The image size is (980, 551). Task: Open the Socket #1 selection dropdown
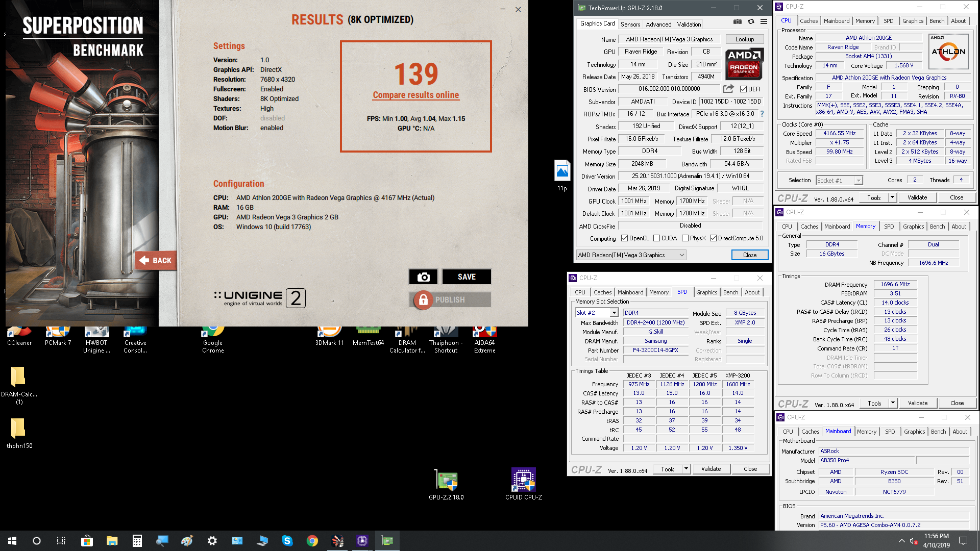point(839,180)
